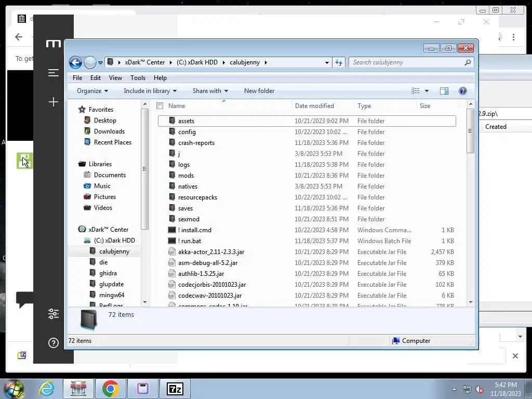Open 7-Zip from the taskbar
Image resolution: width=532 pixels, height=399 pixels.
click(175, 389)
